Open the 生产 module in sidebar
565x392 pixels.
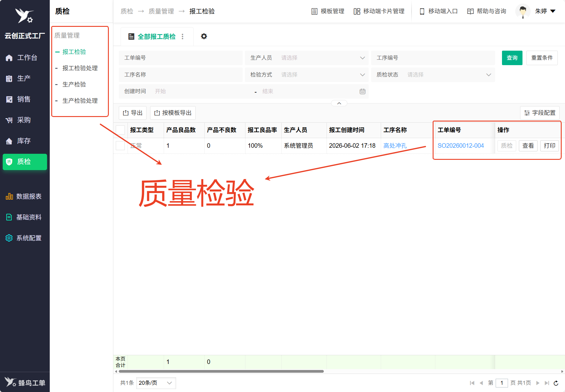click(24, 78)
